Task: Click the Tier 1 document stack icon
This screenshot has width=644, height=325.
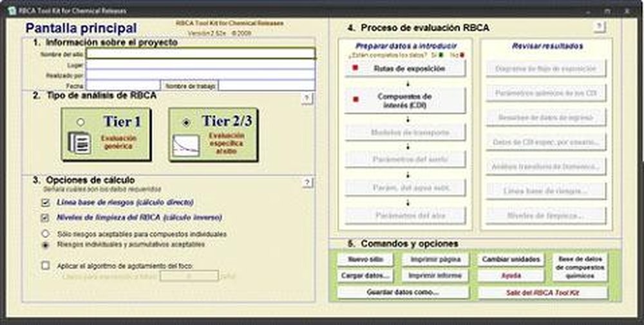Action: click(79, 143)
